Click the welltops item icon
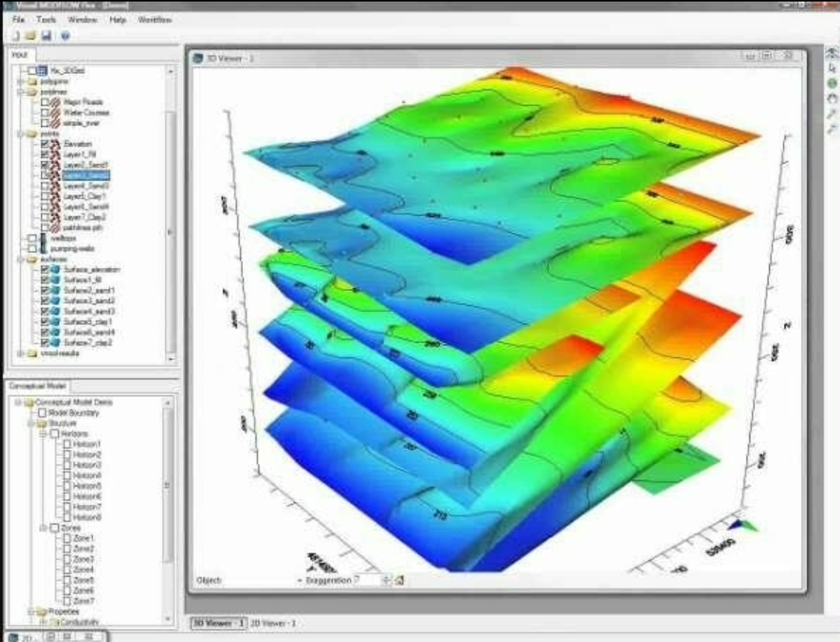The height and width of the screenshot is (642, 840). (43, 238)
